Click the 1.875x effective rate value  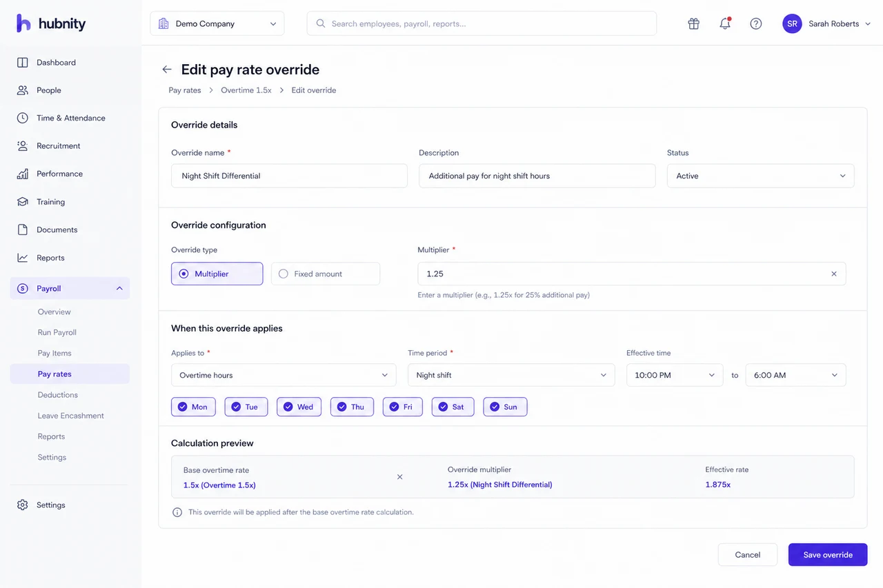[x=718, y=485]
